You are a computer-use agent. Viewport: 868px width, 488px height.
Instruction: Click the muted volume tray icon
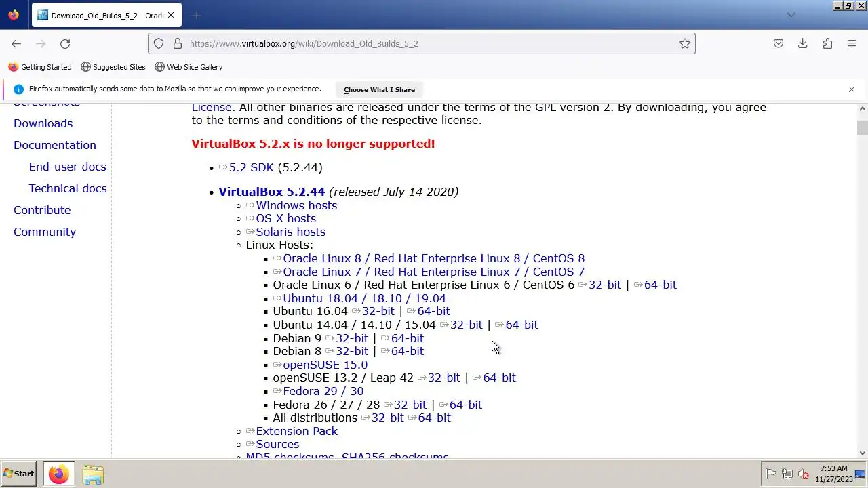tap(804, 474)
